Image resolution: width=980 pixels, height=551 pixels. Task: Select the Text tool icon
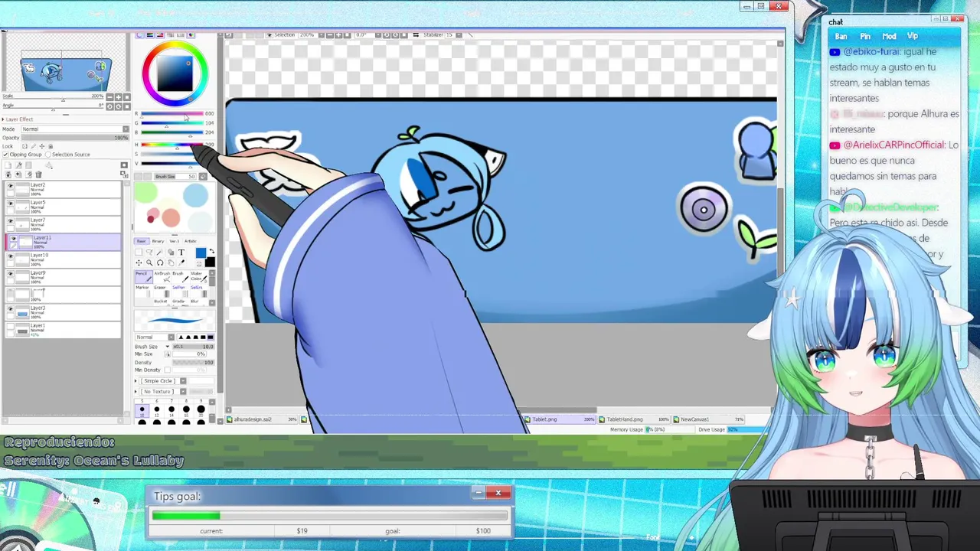click(181, 252)
